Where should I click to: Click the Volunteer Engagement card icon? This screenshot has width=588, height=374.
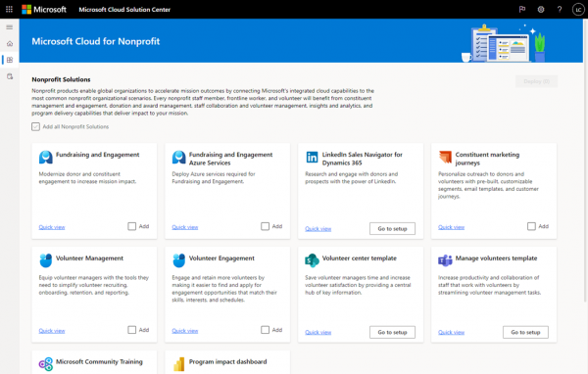click(x=179, y=260)
